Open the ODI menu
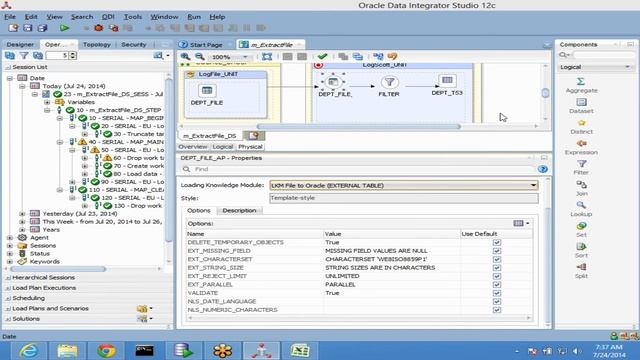This screenshot has width=640, height=360. [108, 17]
